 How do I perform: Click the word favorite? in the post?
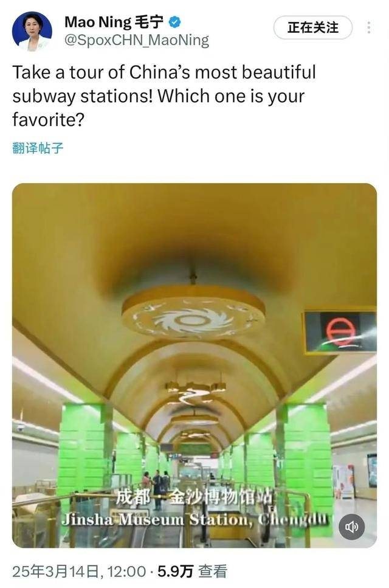[x=49, y=120]
